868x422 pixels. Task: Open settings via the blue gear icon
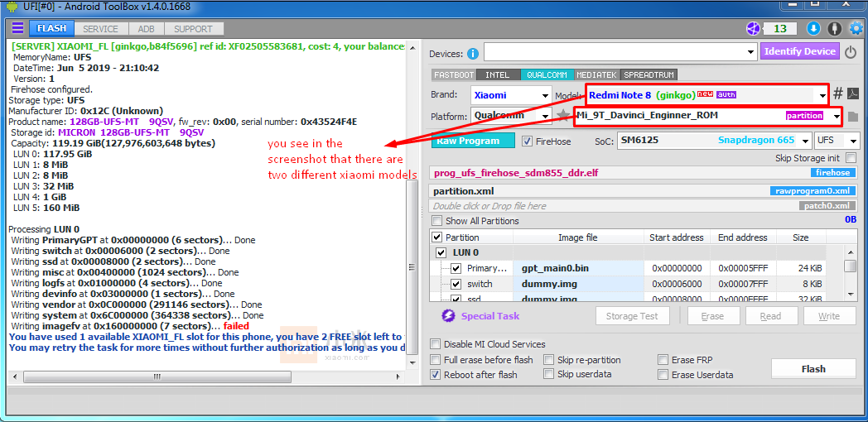coord(856,28)
